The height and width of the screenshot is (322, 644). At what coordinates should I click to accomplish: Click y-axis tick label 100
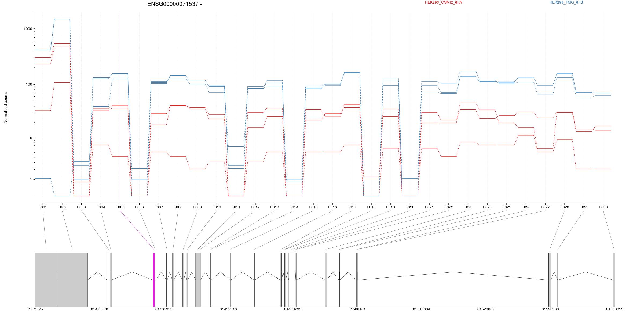[29, 84]
